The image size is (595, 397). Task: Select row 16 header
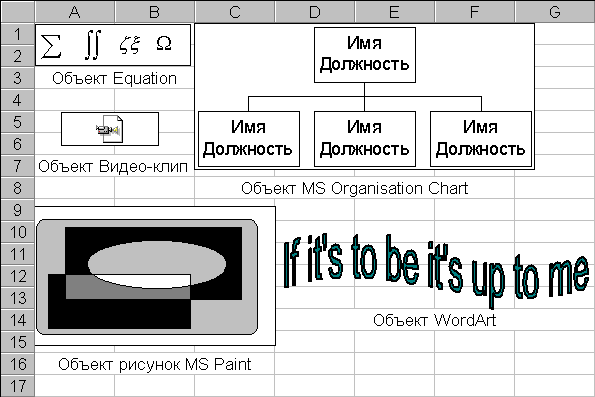(x=17, y=364)
